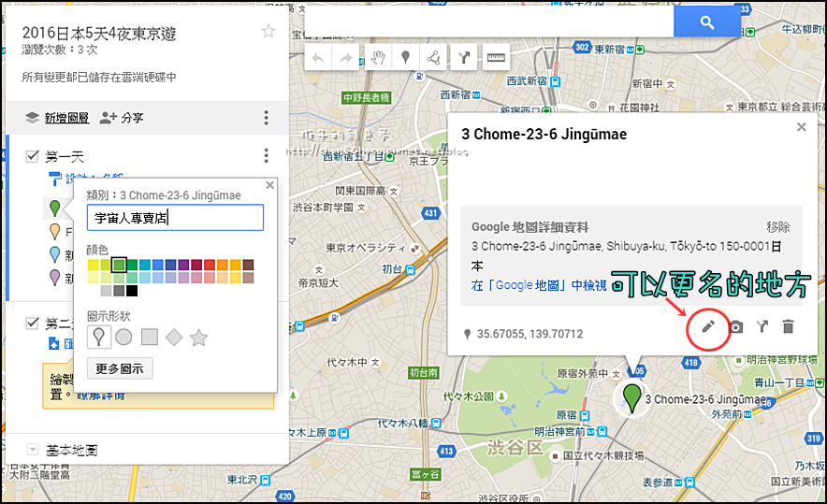
Task: Open the map options three-dot menu
Action: [267, 118]
